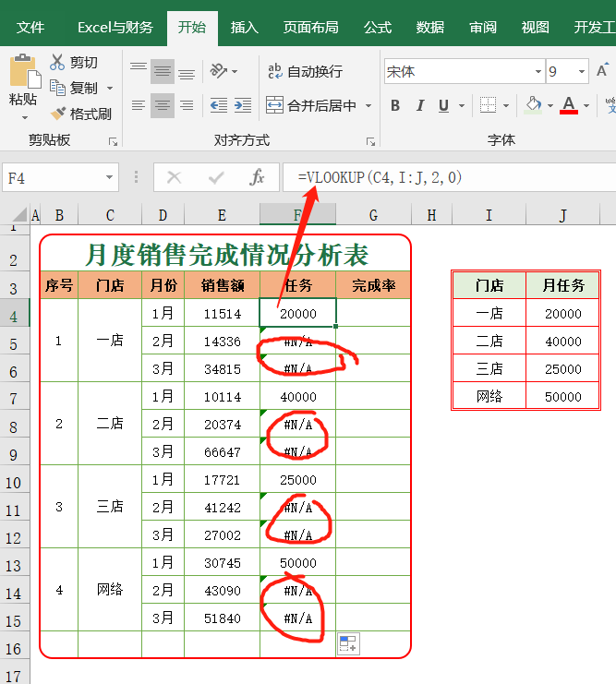Select the lookup table cell 网络
Viewport: 616px width, 684px height.
pos(489,396)
